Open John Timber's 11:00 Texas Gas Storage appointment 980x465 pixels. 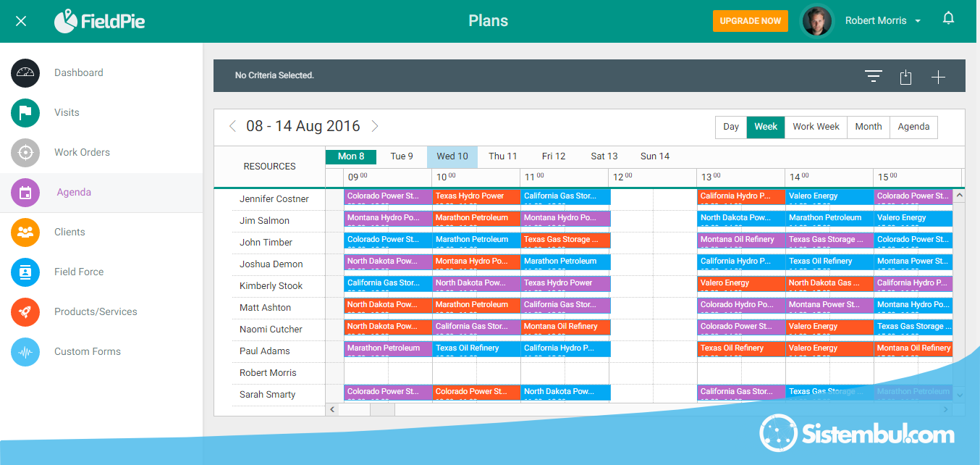click(x=566, y=240)
